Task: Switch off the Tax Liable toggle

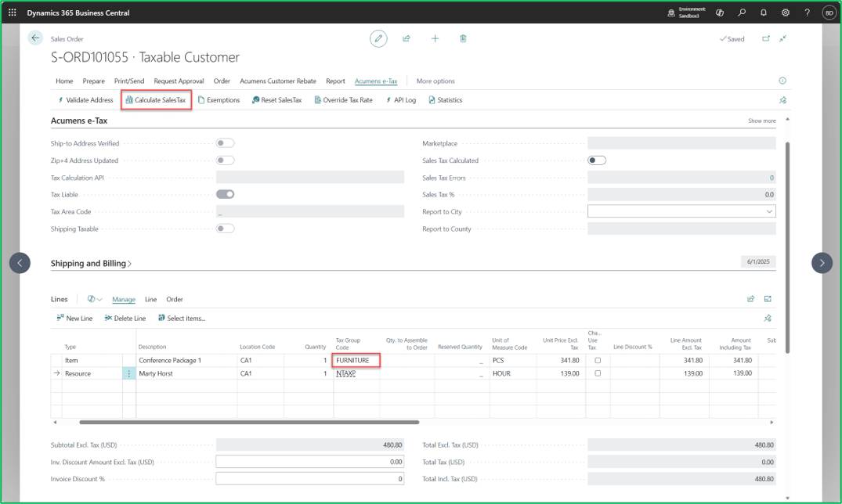Action: [225, 194]
